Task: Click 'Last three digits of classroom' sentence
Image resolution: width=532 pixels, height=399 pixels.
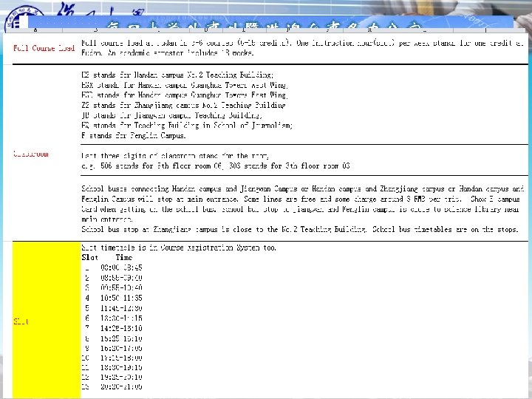Action: [x=175, y=156]
